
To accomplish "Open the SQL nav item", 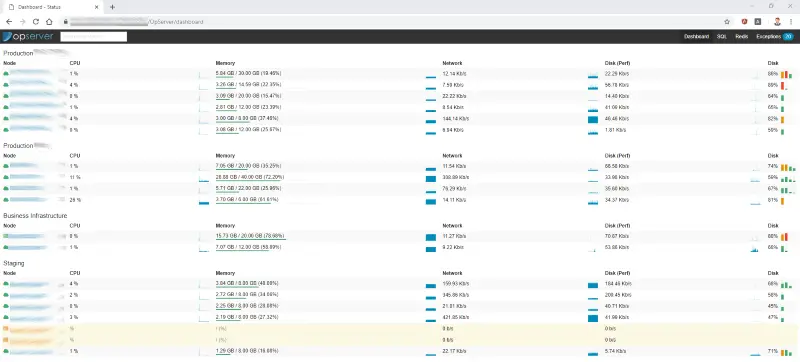I will point(721,37).
